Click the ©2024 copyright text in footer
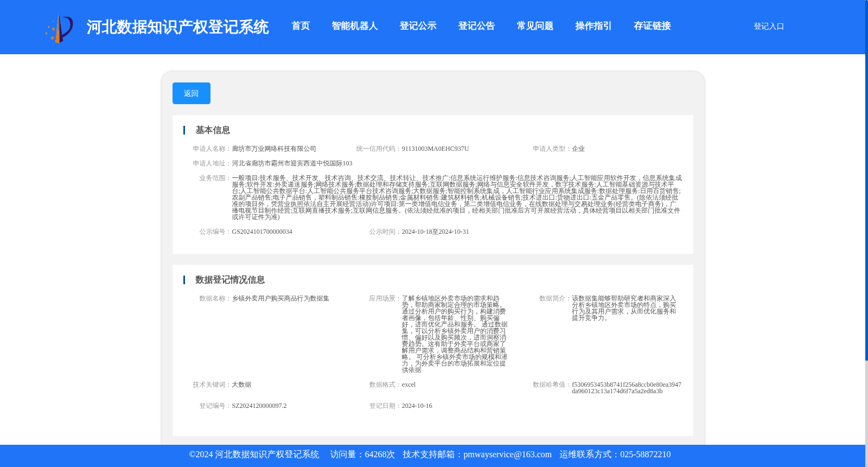 click(x=254, y=455)
